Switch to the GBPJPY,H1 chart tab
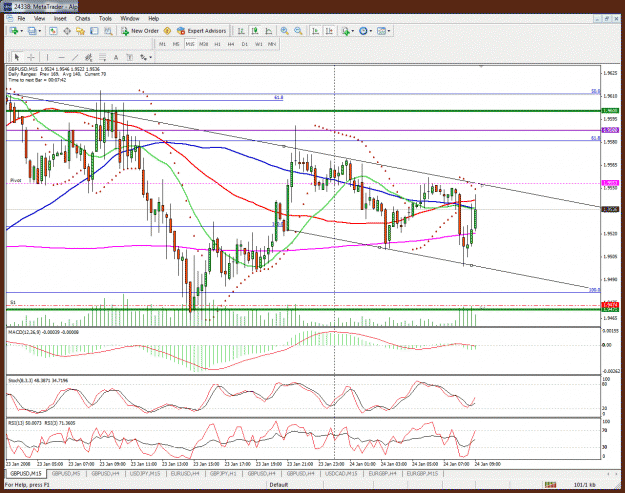Viewport: 625px width, 493px height. 223,473
